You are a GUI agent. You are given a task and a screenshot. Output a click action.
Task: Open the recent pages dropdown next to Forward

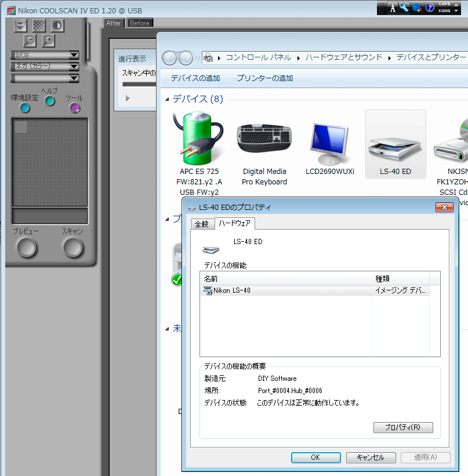pos(197,59)
